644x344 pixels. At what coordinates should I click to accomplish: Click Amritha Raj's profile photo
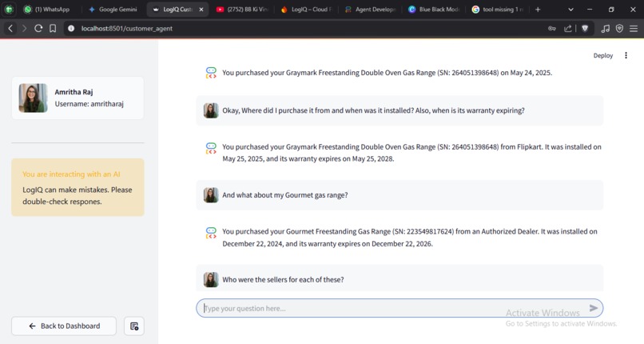pos(33,98)
